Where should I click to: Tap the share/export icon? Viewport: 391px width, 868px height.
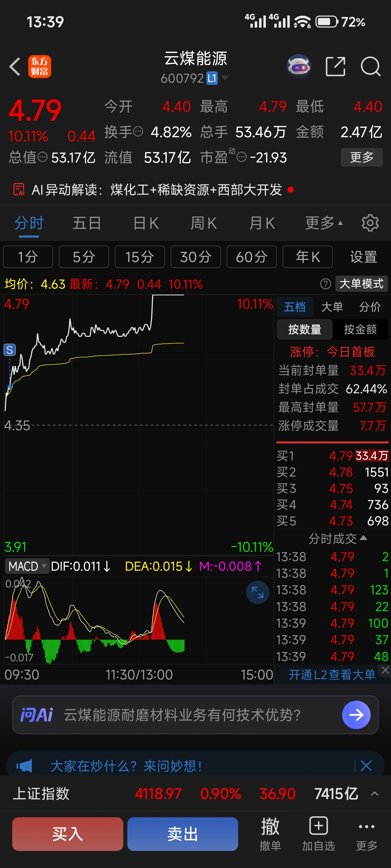pyautogui.click(x=335, y=66)
